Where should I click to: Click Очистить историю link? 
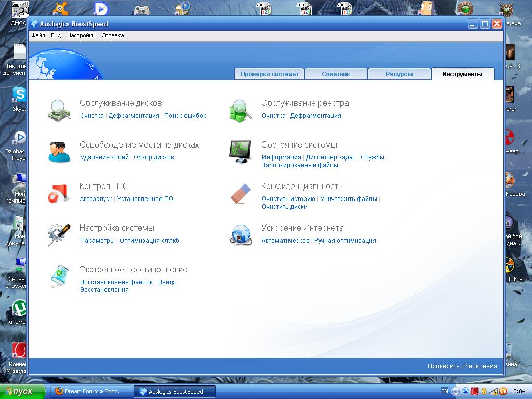click(x=289, y=199)
